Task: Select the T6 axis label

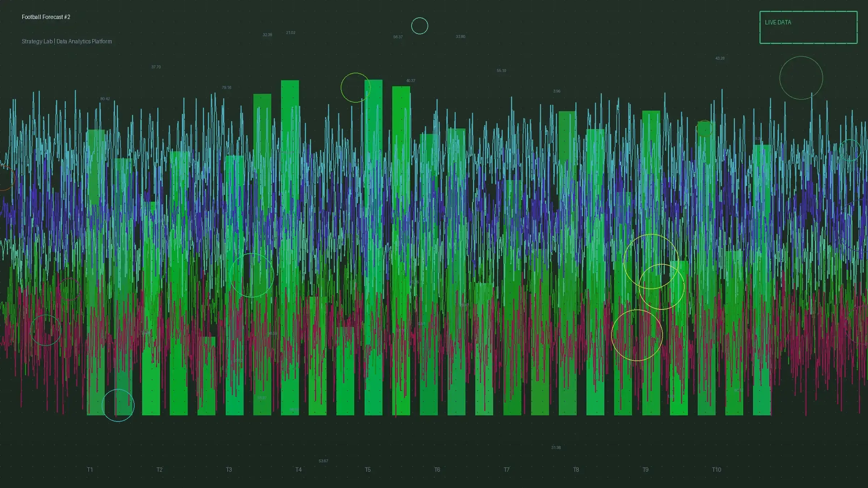Action: (437, 470)
